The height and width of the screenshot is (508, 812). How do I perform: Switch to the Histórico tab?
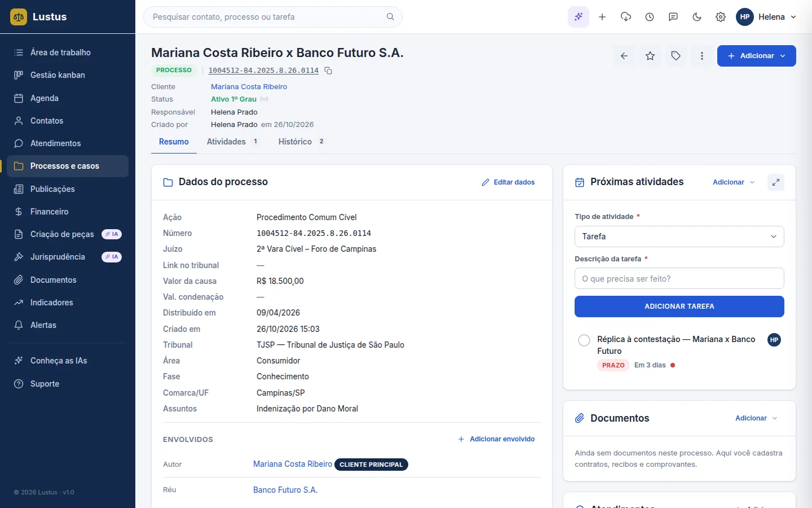click(301, 142)
